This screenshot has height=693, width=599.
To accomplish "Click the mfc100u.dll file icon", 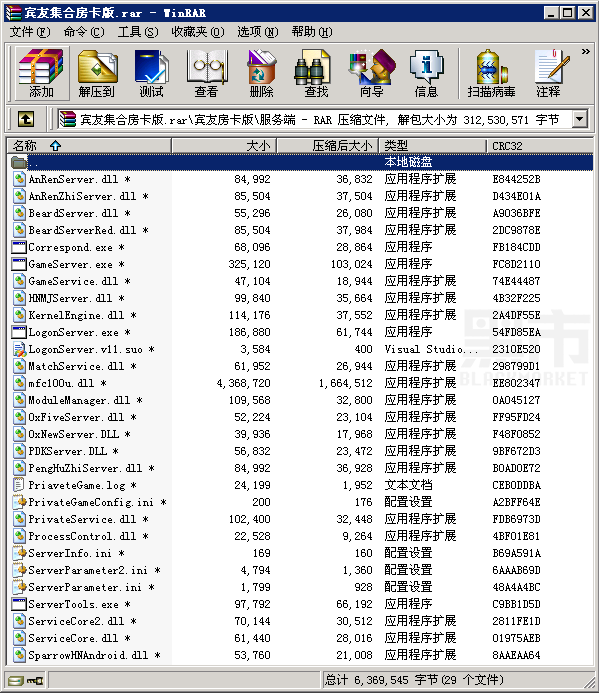I will (19, 383).
